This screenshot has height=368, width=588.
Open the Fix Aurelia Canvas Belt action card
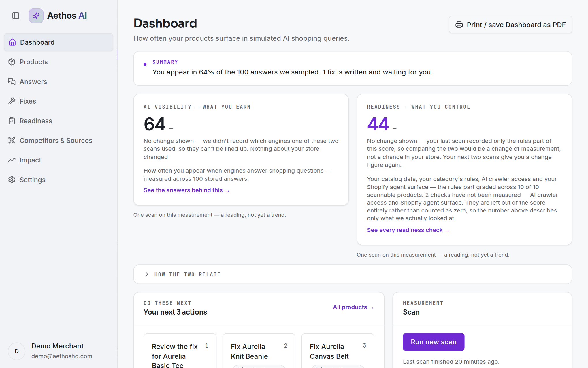point(338,351)
